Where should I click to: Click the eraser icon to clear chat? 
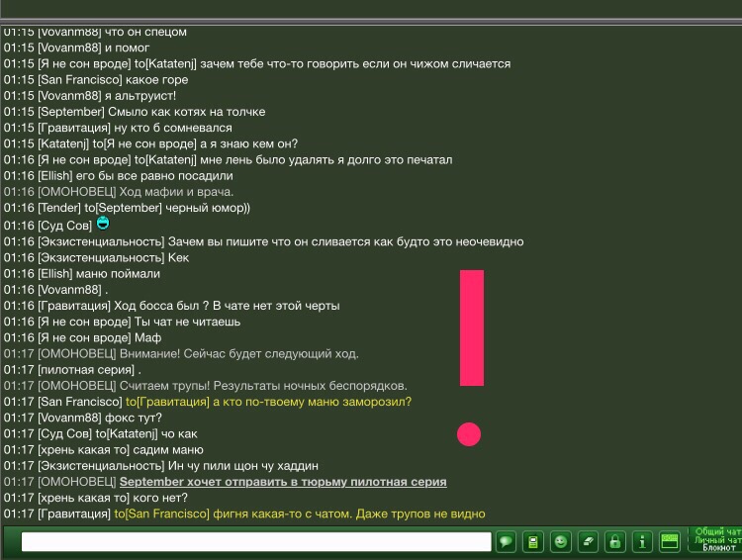coord(588,541)
